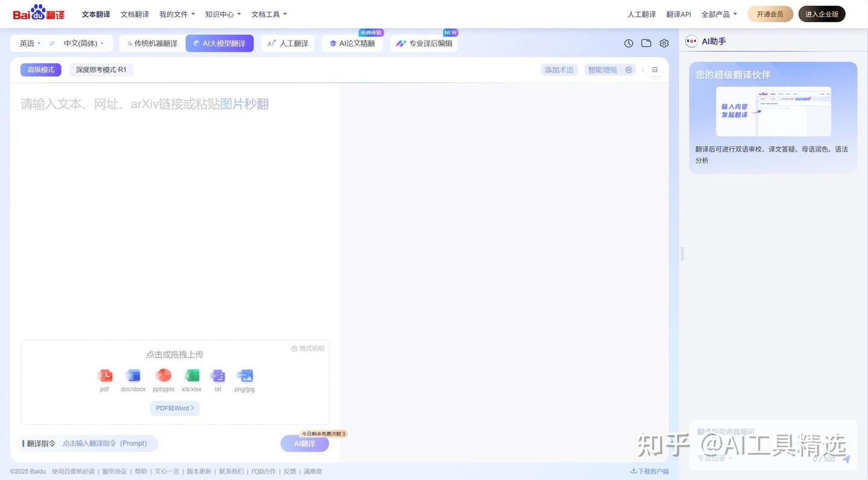Open the 文档翻译 nav item
Image resolution: width=868 pixels, height=480 pixels.
[x=134, y=14]
